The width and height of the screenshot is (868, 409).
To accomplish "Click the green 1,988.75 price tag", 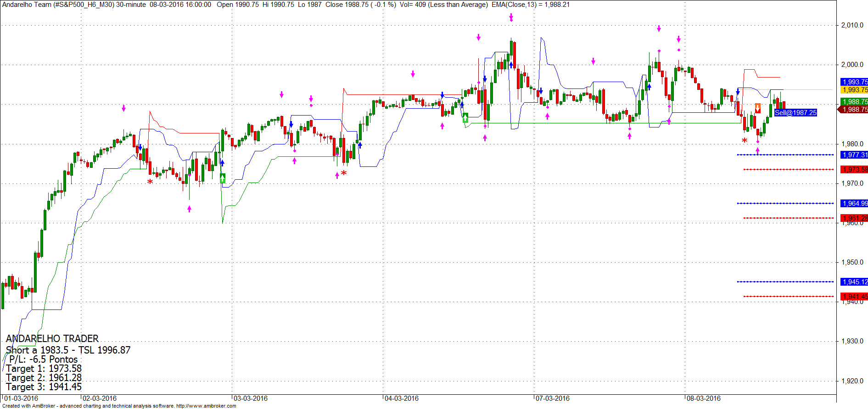I will [854, 102].
